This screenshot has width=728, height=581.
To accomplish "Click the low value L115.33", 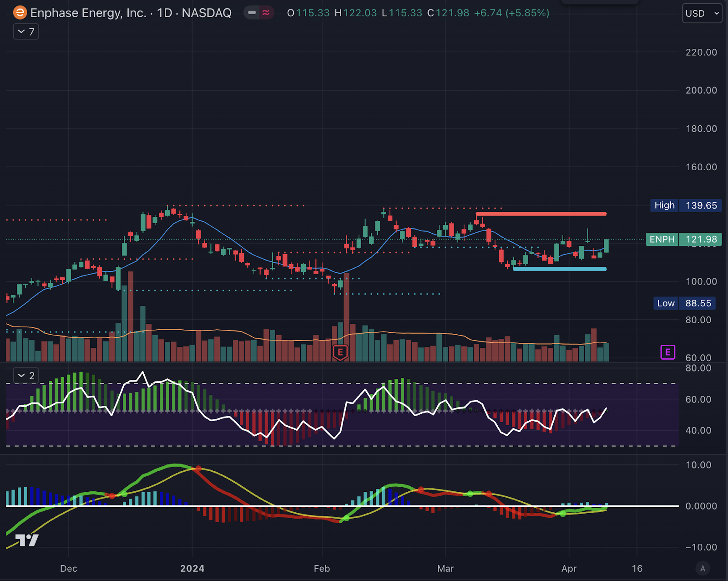I will (402, 13).
